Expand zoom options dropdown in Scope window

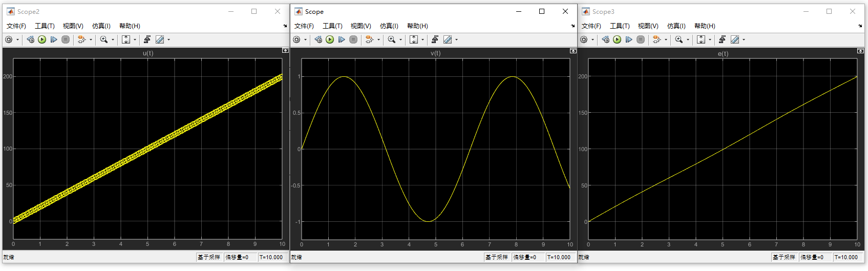[400, 39]
